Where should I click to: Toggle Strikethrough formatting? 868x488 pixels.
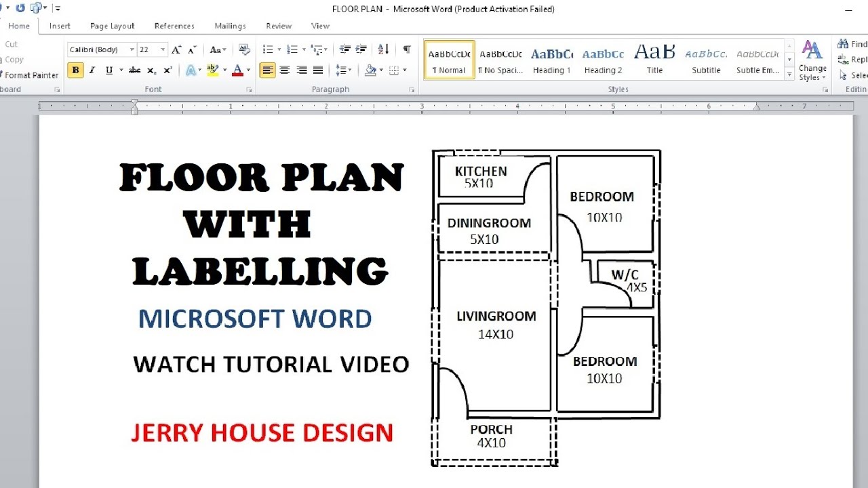pos(134,70)
